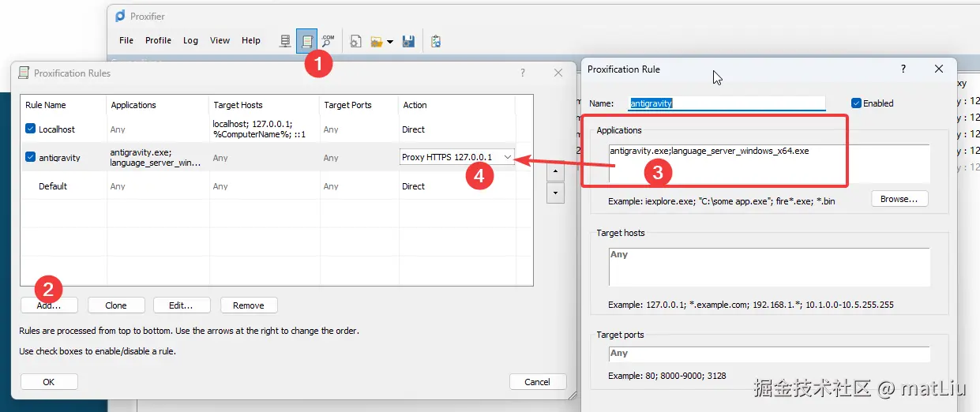Click Cancel in the Proxification Rules dialog

point(538,381)
